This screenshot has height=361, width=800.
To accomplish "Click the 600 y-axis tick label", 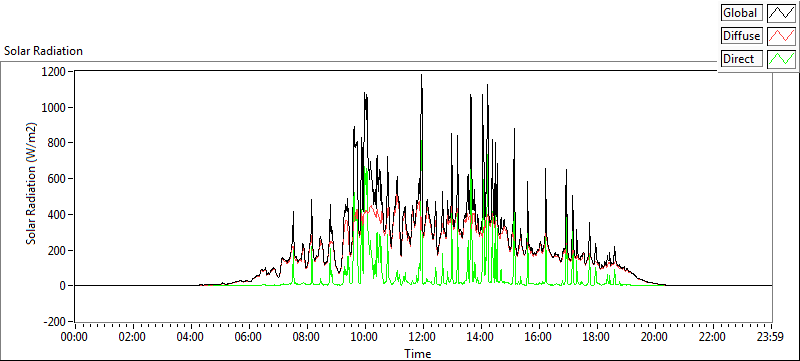I will (57, 178).
